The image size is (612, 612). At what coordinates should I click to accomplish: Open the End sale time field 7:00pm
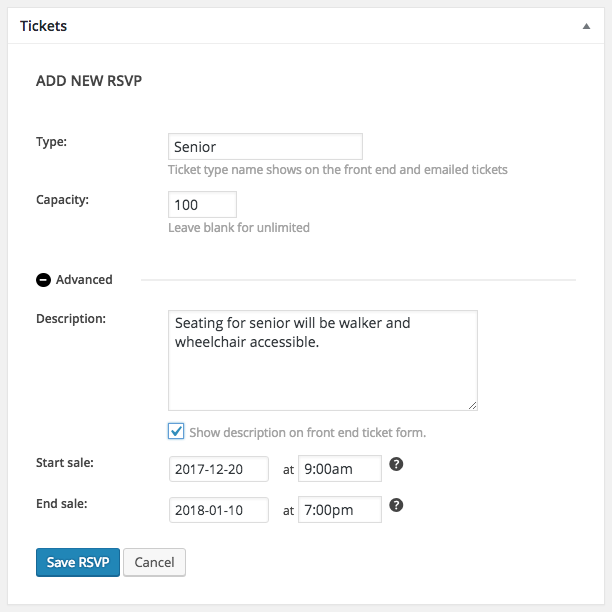pyautogui.click(x=340, y=509)
